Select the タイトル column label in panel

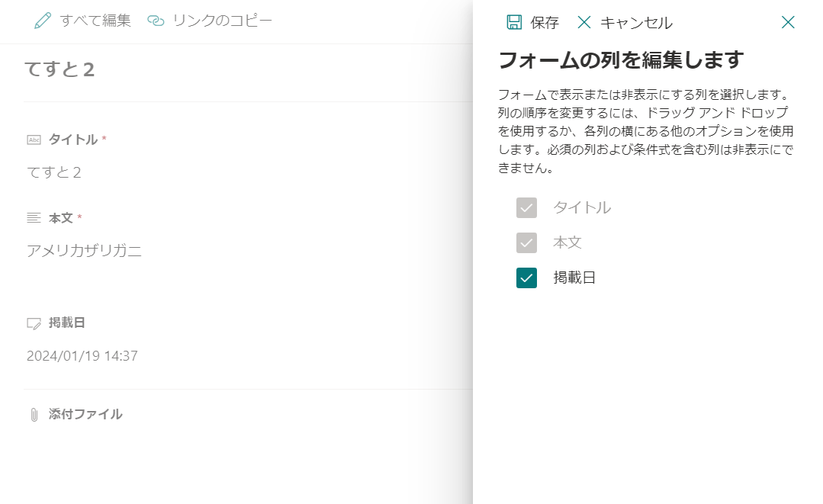582,207
